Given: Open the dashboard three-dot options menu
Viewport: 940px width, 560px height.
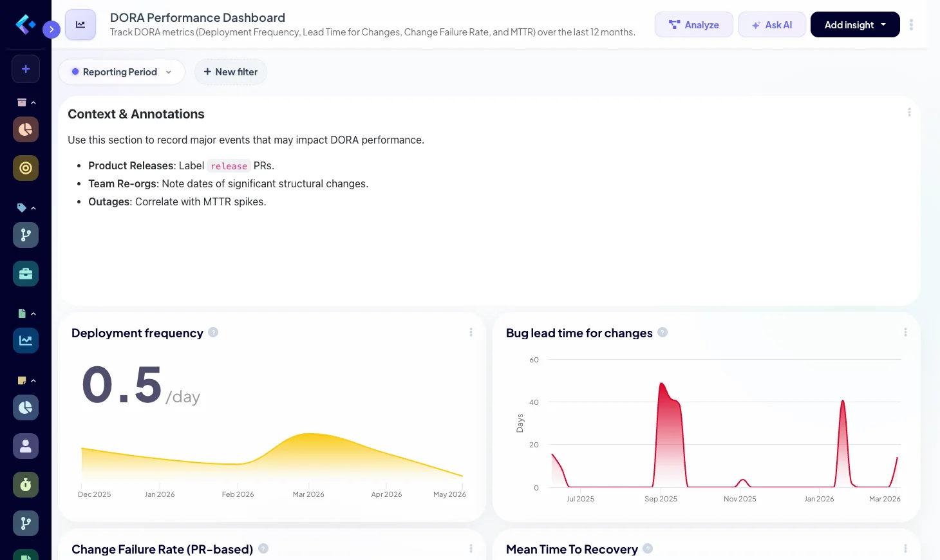Looking at the screenshot, I should tap(911, 24).
